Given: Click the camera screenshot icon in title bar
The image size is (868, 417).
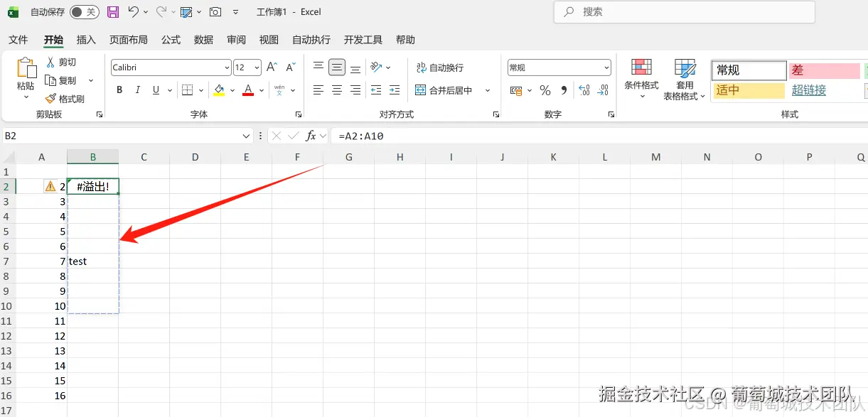Looking at the screenshot, I should (x=215, y=12).
